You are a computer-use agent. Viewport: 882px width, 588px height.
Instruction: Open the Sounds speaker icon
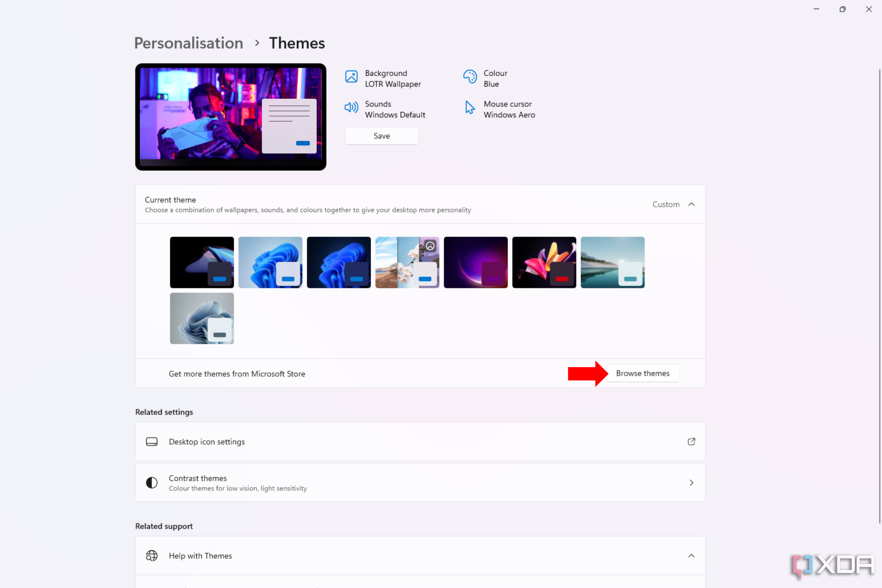pyautogui.click(x=351, y=108)
